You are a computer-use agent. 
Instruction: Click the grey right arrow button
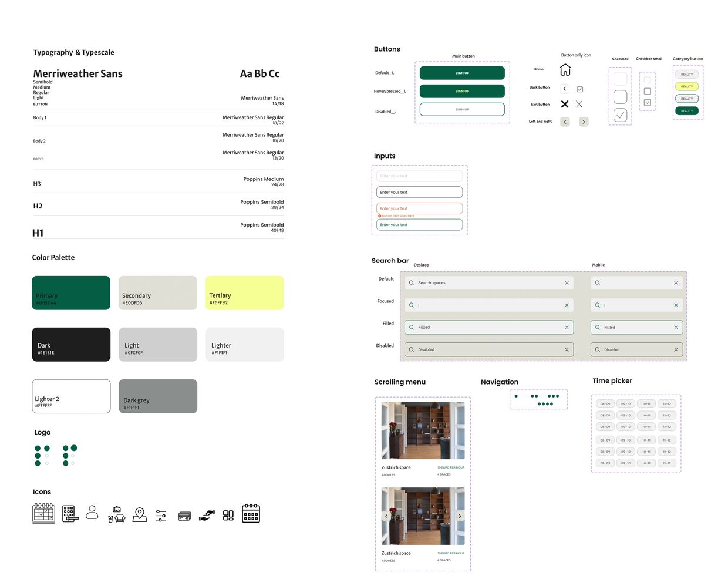[x=584, y=122]
